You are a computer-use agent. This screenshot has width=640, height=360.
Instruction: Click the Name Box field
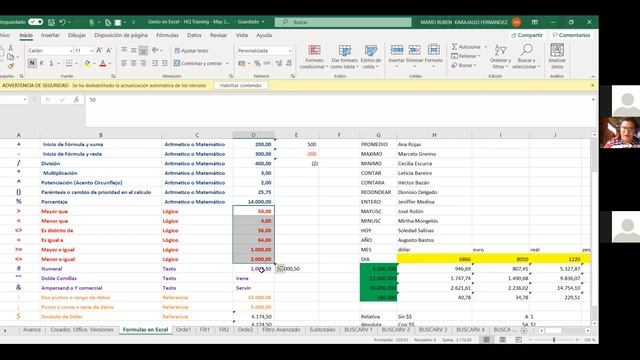(x=13, y=100)
